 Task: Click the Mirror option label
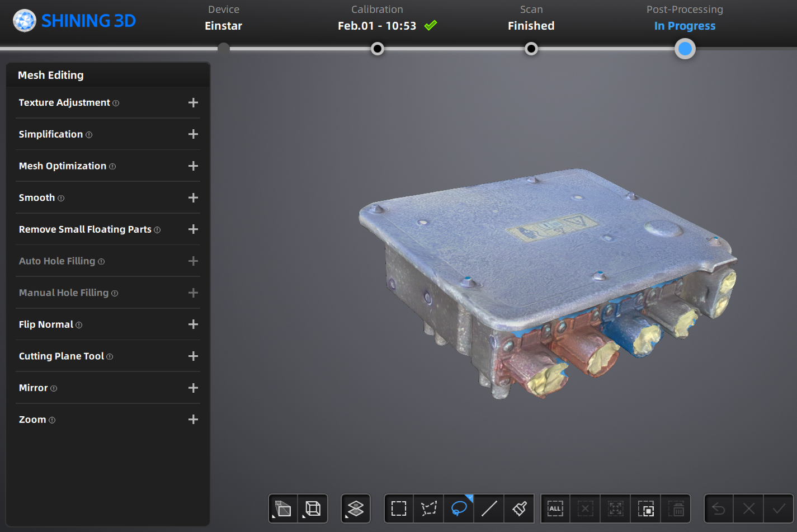click(34, 388)
